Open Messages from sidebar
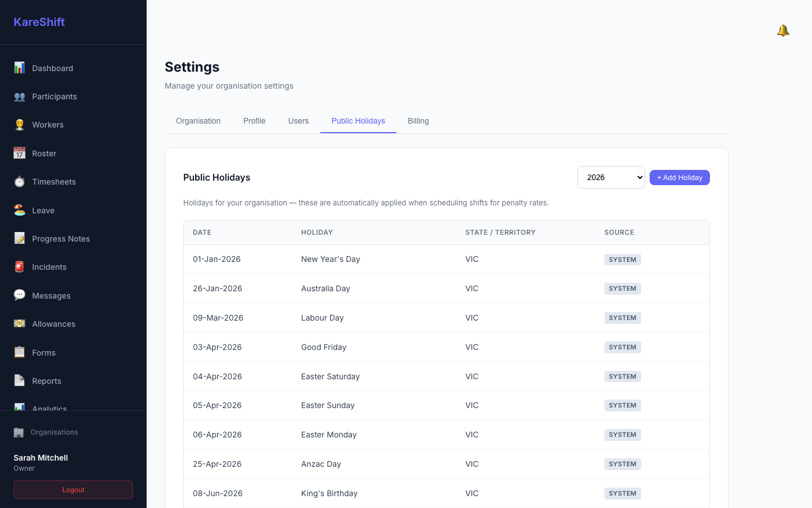Image resolution: width=812 pixels, height=508 pixels. click(x=73, y=296)
